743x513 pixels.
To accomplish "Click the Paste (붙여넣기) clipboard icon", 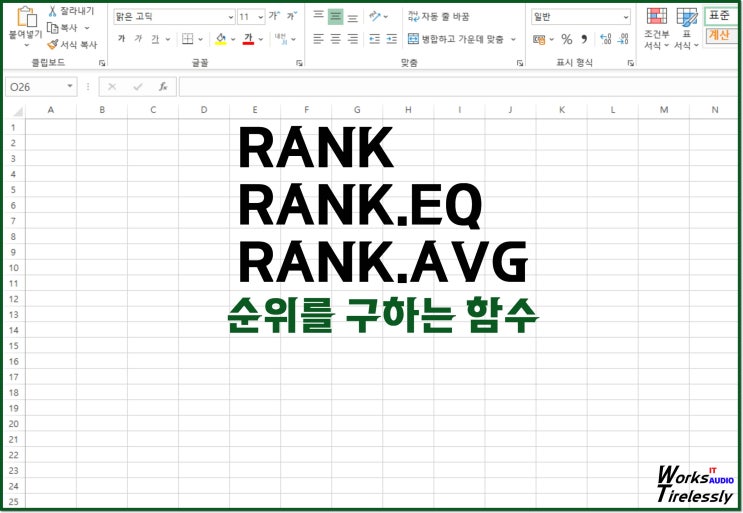I will click(x=26, y=17).
